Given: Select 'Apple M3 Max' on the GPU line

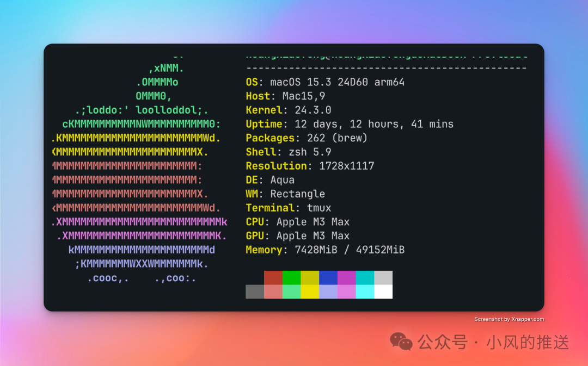Looking at the screenshot, I should coord(313,236).
